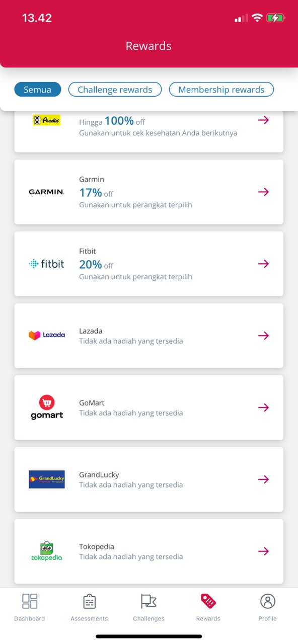Open GrandLucky reward via arrow
The image size is (298, 644).
click(263, 479)
